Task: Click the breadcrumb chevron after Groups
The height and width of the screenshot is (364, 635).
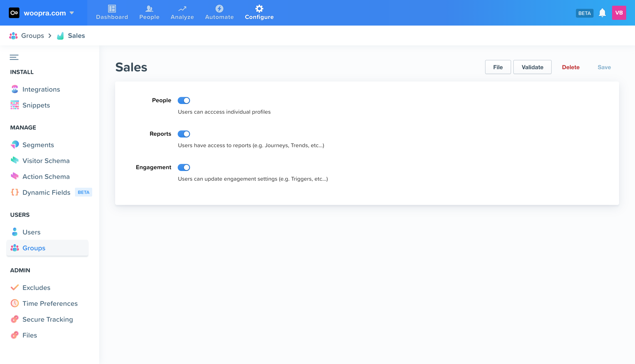Action: point(50,36)
